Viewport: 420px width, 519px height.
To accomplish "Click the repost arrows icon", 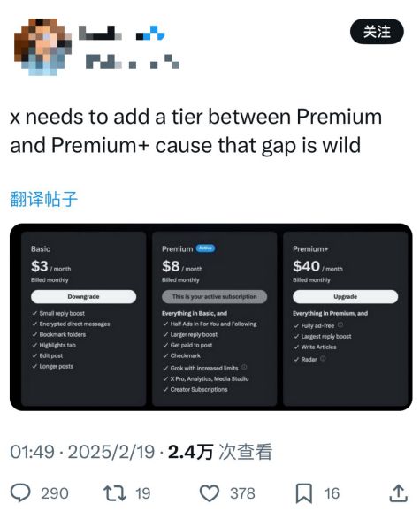I will point(115,493).
